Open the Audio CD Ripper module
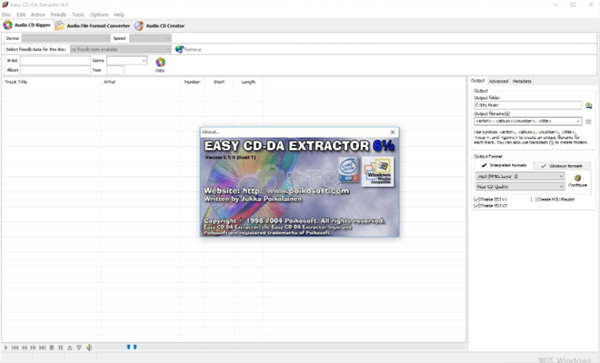 point(27,25)
